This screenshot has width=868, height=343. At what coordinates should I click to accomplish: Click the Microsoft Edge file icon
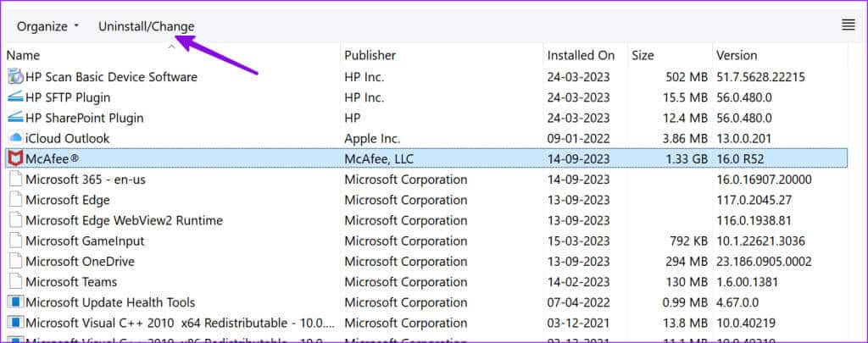point(16,200)
